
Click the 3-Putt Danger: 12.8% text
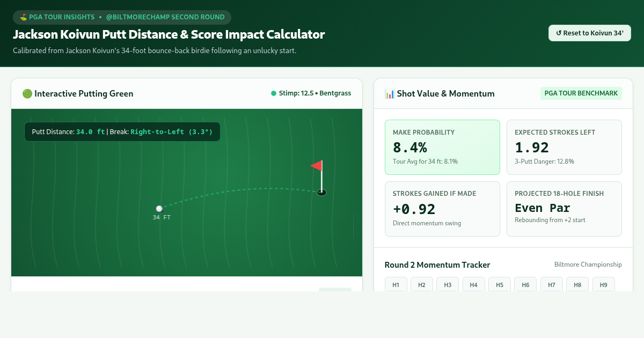544,161
